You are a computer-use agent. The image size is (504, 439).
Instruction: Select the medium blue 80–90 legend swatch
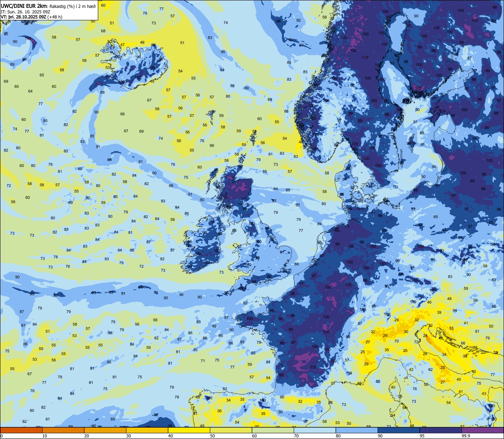tap(357, 430)
